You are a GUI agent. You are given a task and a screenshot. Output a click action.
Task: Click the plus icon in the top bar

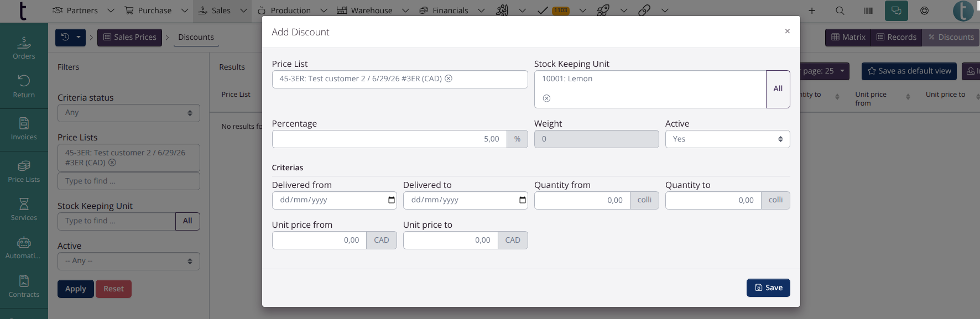click(811, 11)
